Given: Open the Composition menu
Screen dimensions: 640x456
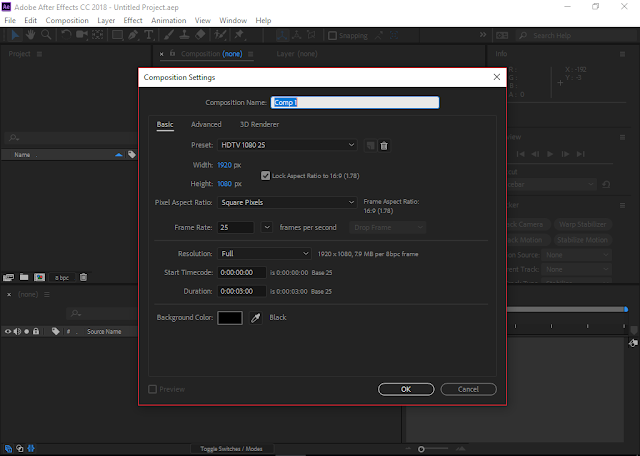Looking at the screenshot, I should 67,20.
